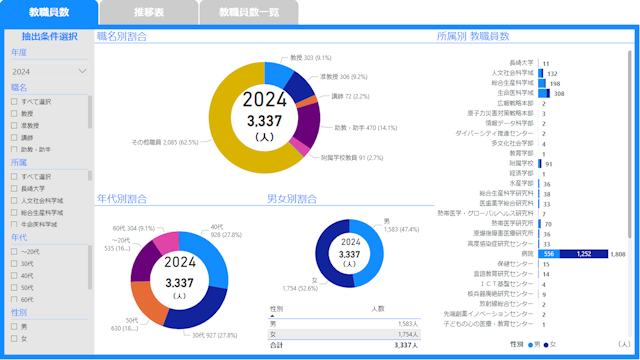Select すべて選択 in the 職名 filter
This screenshot has height=360, width=640.
14,101
